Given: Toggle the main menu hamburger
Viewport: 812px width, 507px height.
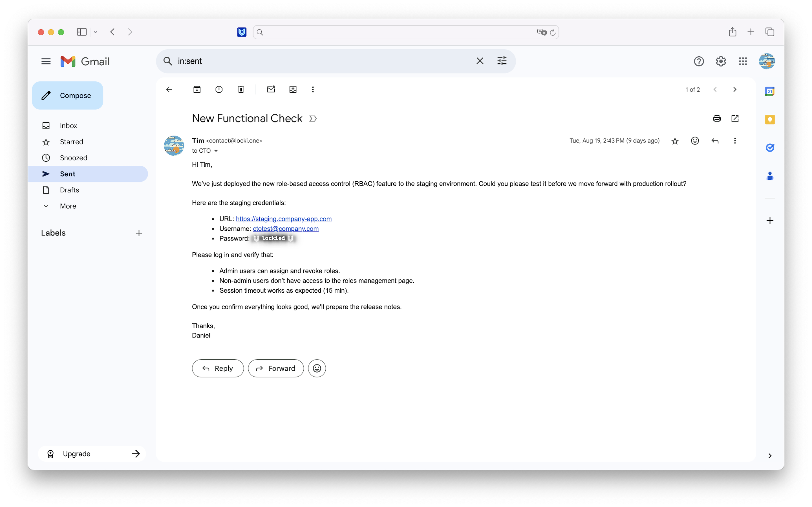Looking at the screenshot, I should [x=46, y=61].
